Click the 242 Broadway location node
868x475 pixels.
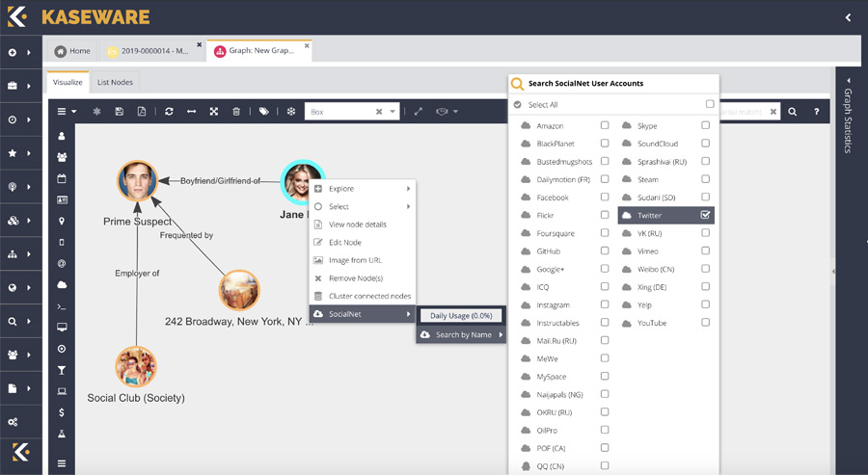(x=239, y=290)
